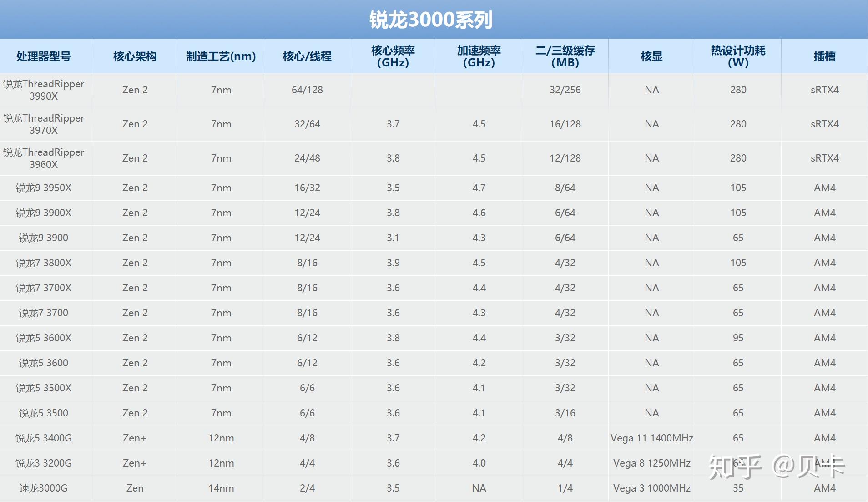Click the 锐龙7 3800X model cell
This screenshot has height=502, width=868.
click(44, 263)
